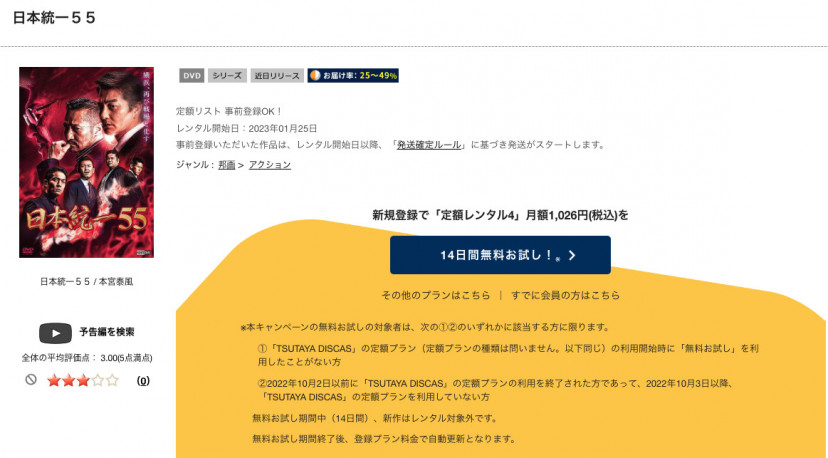Click the arrow on the 14日間無料お試し button

(572, 256)
